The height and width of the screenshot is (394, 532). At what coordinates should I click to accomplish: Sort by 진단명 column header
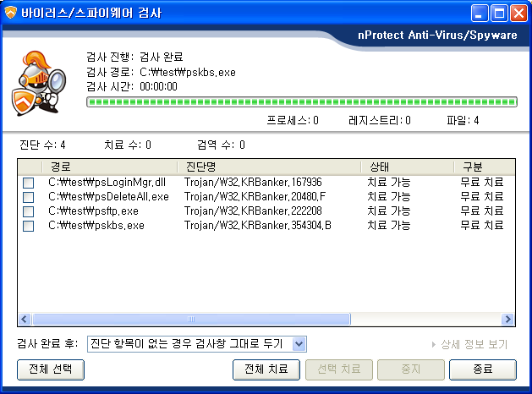coord(269,167)
